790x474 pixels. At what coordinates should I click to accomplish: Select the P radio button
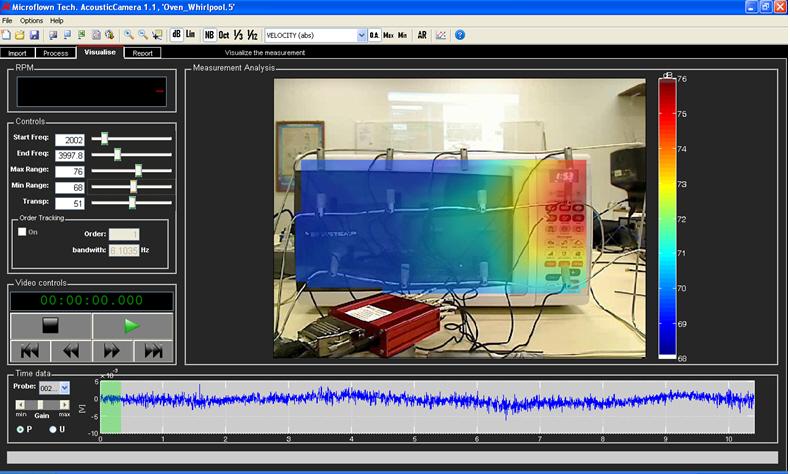[x=20, y=430]
